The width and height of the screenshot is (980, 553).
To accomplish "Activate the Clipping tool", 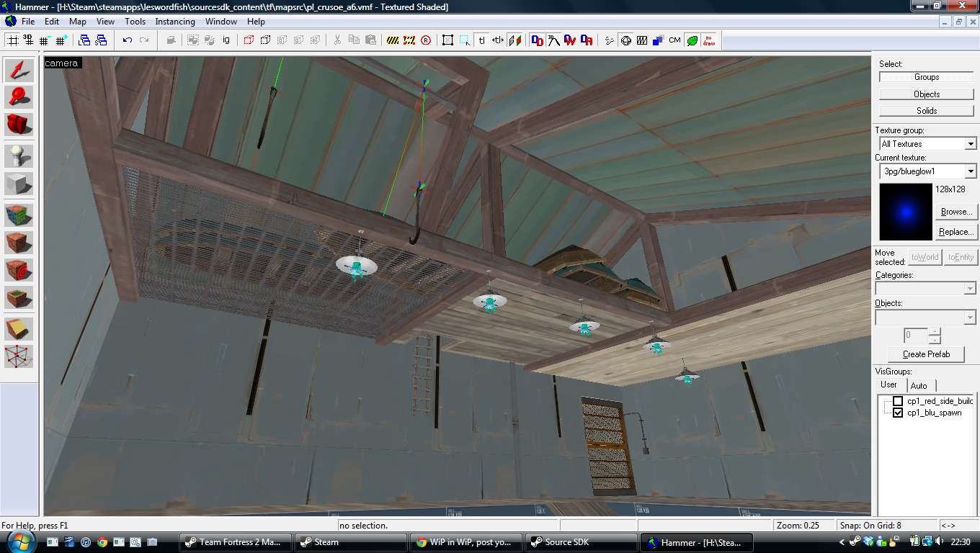I will (19, 329).
